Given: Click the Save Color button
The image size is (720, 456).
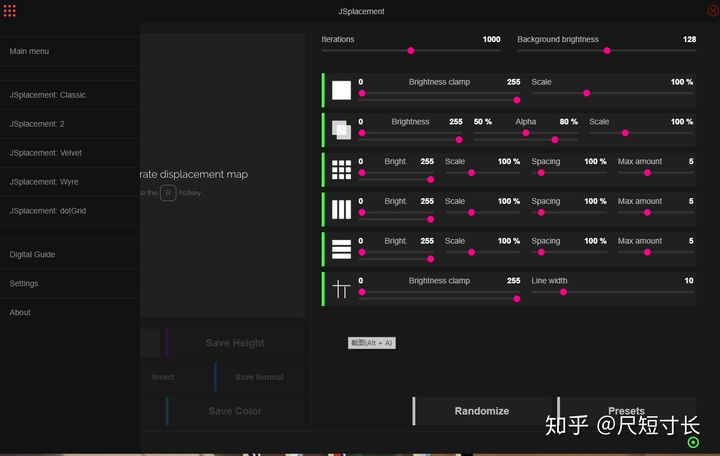Looking at the screenshot, I should click(x=235, y=411).
